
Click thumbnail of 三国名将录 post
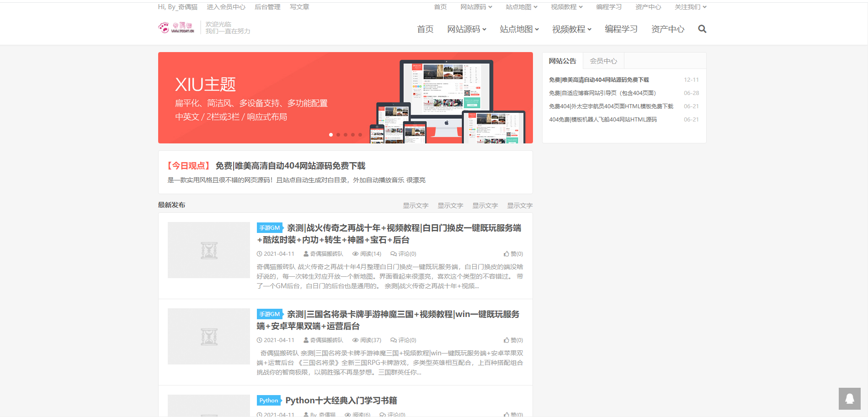209,336
